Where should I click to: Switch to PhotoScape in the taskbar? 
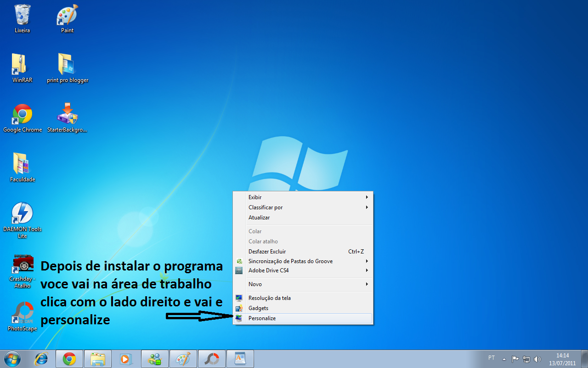(x=212, y=359)
